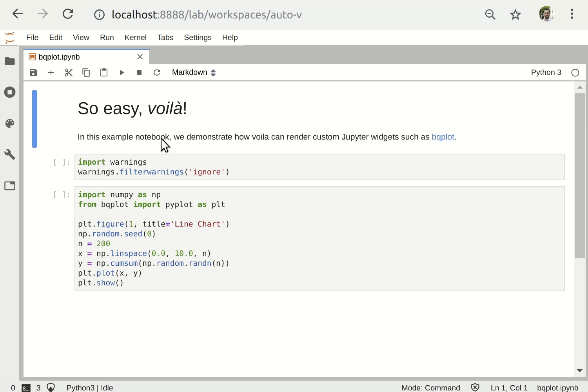Viewport: 588px width, 392px height.
Task: Open the Markdown cell type dropdown
Action: 194,73
